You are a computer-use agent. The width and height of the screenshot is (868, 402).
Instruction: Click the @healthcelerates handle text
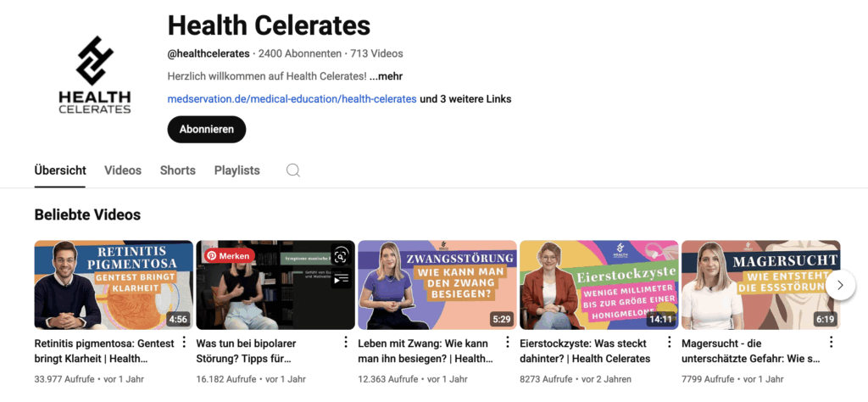(209, 53)
